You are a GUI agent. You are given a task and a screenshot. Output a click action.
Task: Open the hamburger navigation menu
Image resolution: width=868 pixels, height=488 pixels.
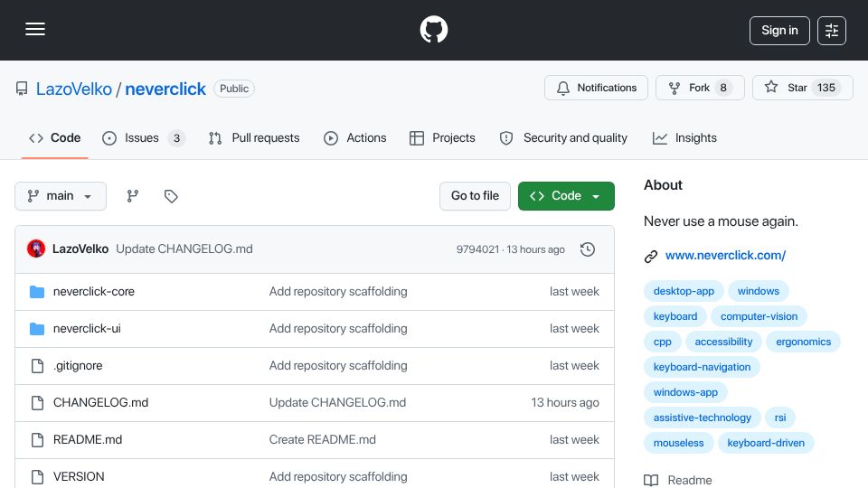[35, 29]
